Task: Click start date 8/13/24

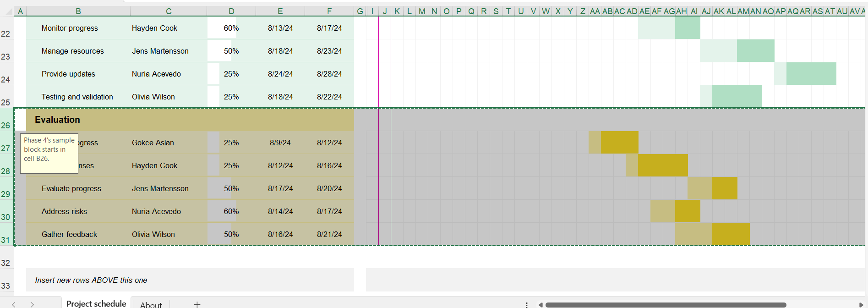Action: tap(280, 28)
